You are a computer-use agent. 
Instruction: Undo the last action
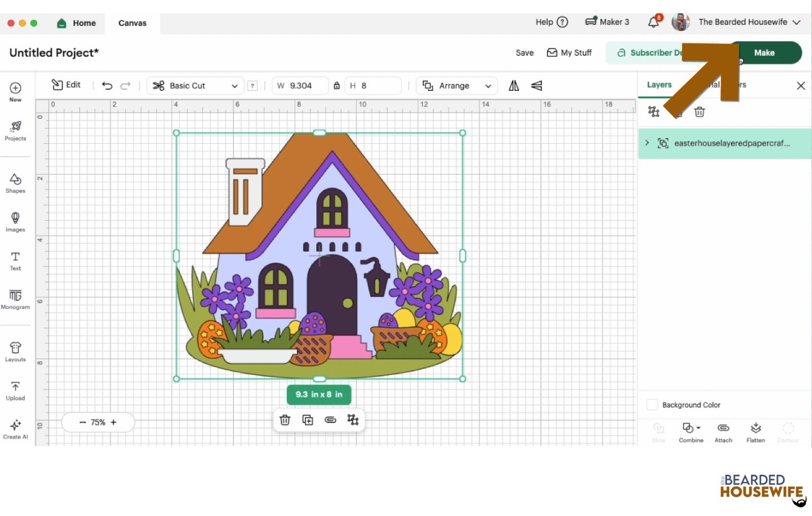(x=107, y=86)
